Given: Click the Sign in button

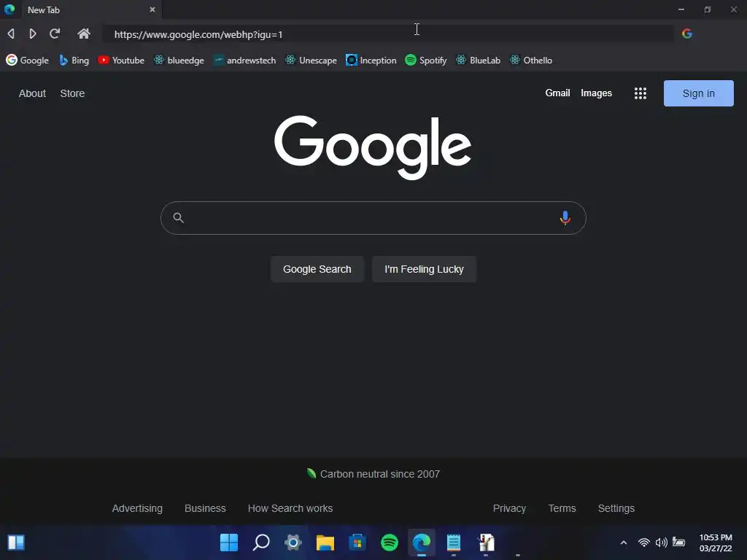Looking at the screenshot, I should click(x=698, y=93).
